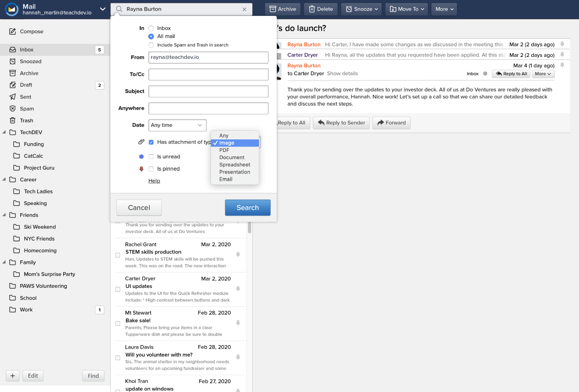This screenshot has height=392, width=579.
Task: Choose PDF in attachment type menu
Action: (x=235, y=150)
